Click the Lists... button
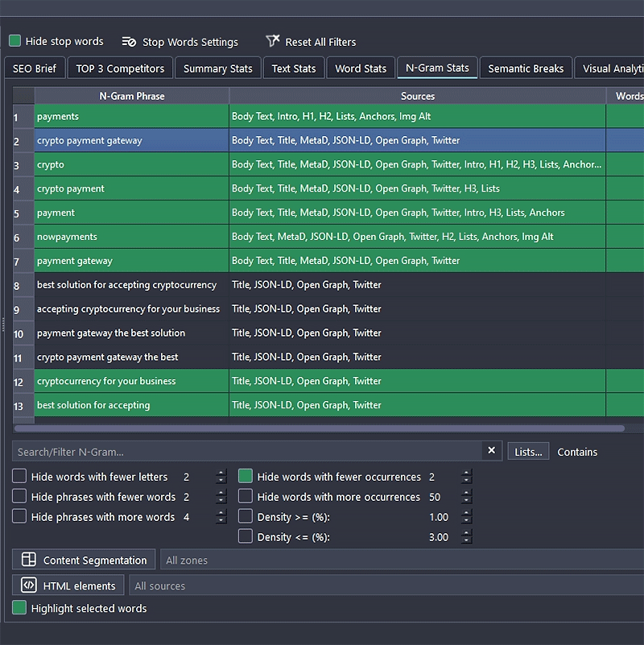 point(528,452)
